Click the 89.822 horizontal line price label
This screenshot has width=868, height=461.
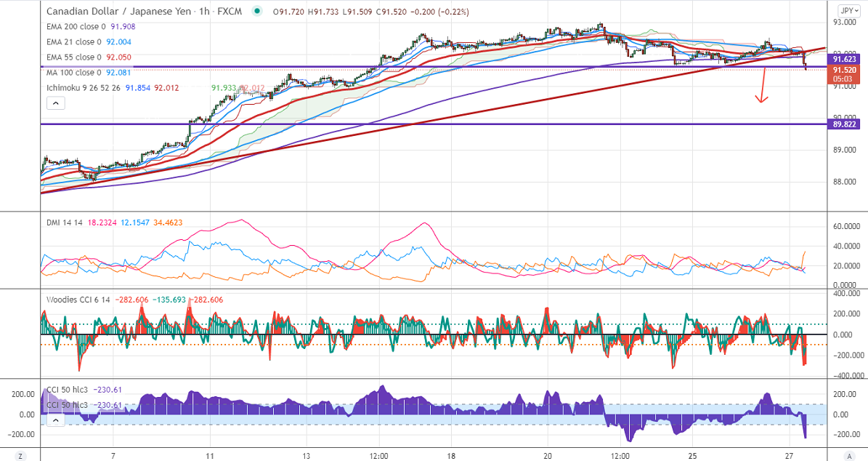tap(843, 124)
